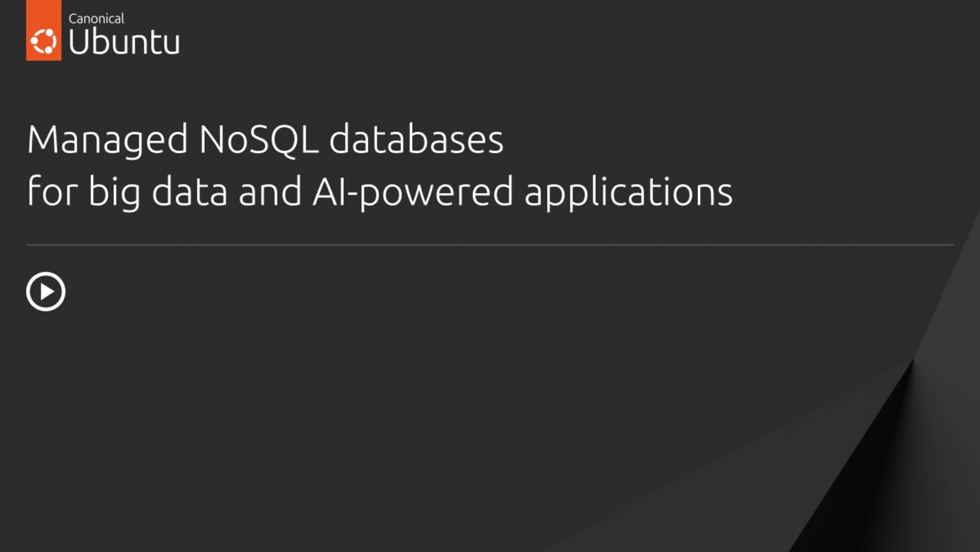Select the Ubuntu wordmark text
The height and width of the screenshot is (552, 980).
point(124,42)
